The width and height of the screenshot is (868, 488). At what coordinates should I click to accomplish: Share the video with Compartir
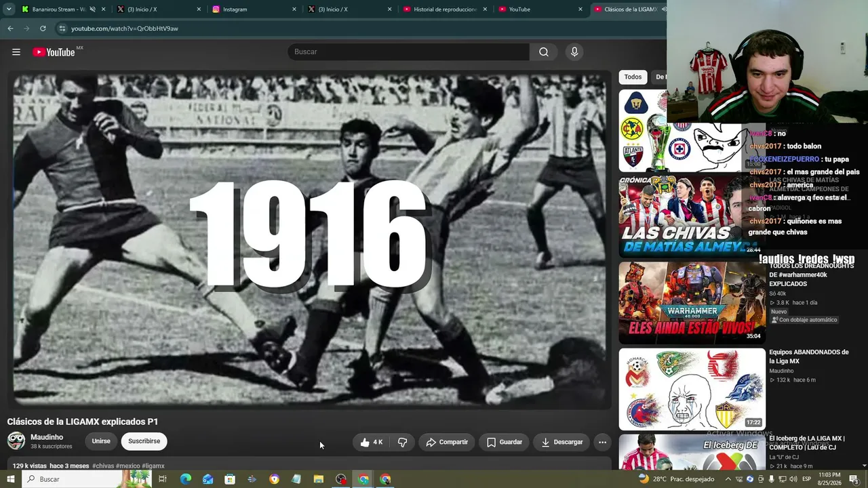(x=447, y=442)
